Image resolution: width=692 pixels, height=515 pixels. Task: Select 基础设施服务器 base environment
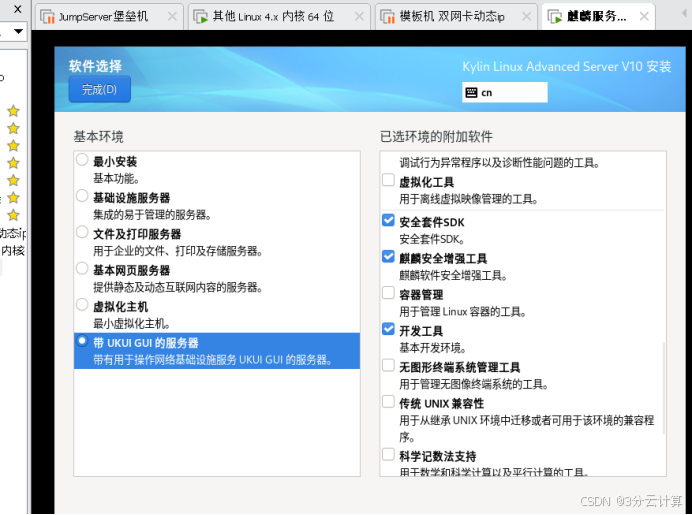[82, 196]
